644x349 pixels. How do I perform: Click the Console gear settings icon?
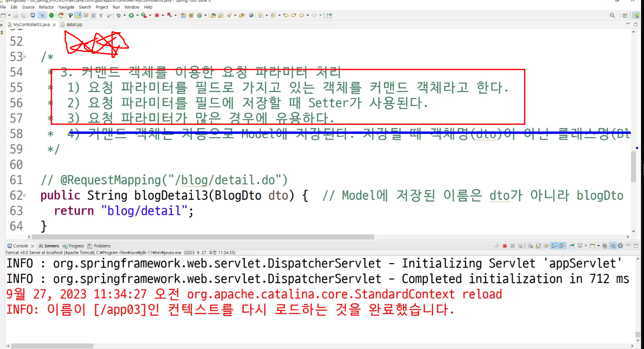(x=620, y=246)
